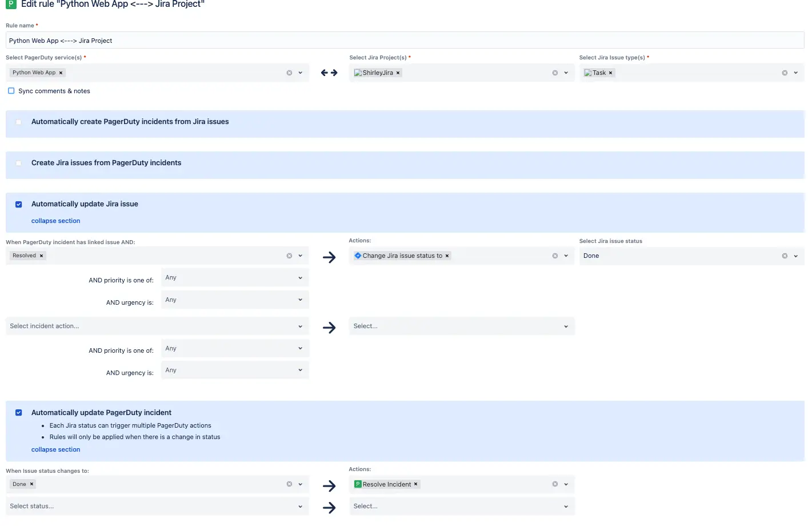812x526 pixels.
Task: Collapse the Automatically update Jira issue section
Action: (x=55, y=221)
